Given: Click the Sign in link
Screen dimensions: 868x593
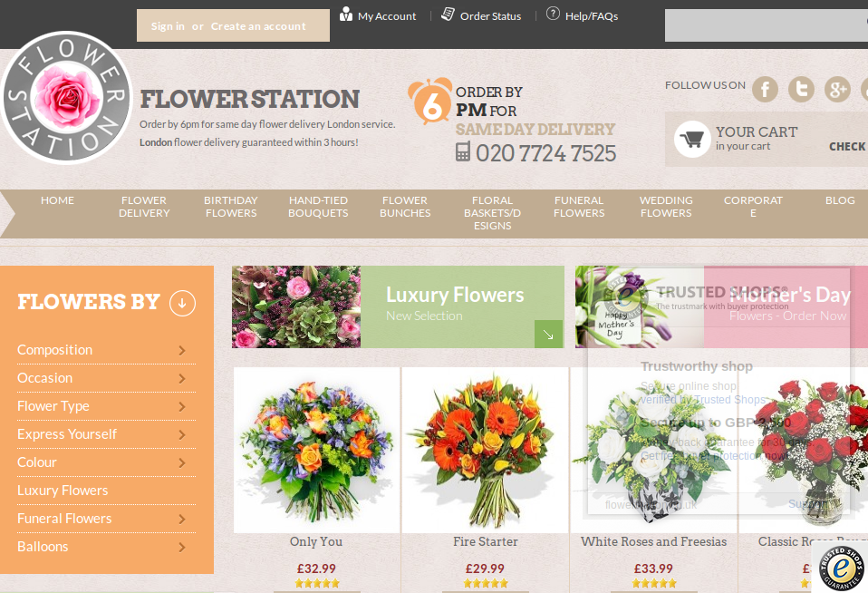Looking at the screenshot, I should pos(168,26).
